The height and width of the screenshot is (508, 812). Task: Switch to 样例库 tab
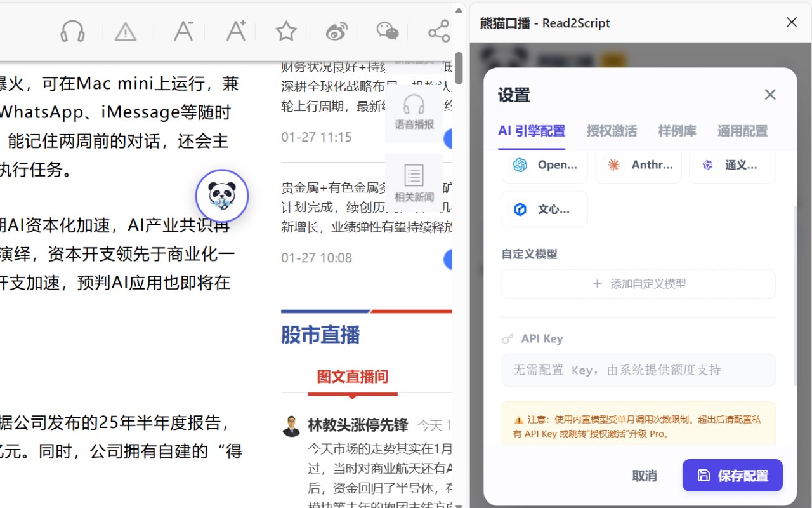click(x=677, y=131)
